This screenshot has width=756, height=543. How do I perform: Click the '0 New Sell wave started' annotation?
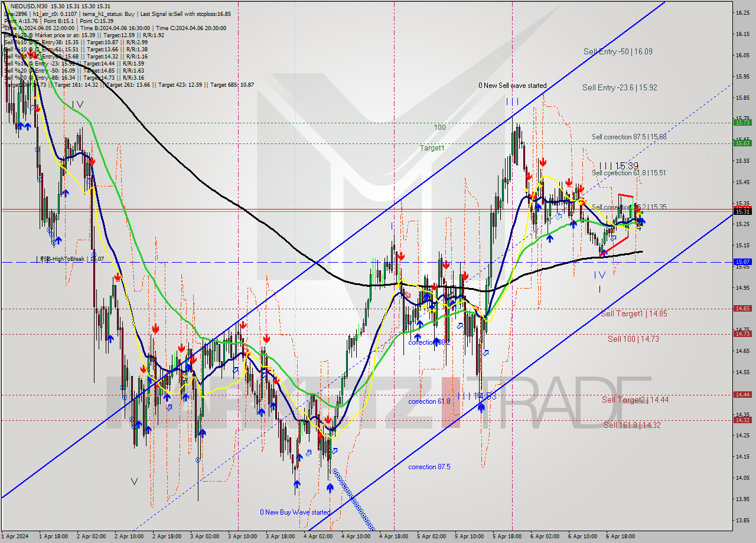(x=513, y=86)
